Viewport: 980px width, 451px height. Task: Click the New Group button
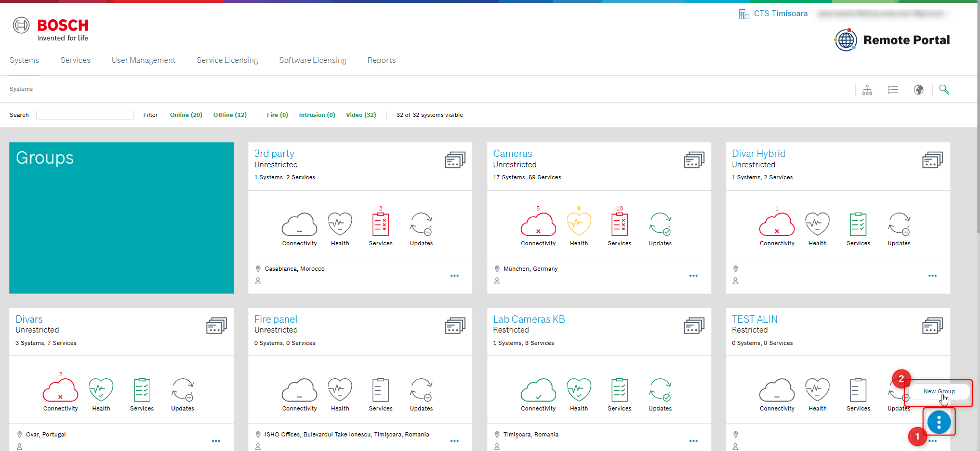(938, 392)
